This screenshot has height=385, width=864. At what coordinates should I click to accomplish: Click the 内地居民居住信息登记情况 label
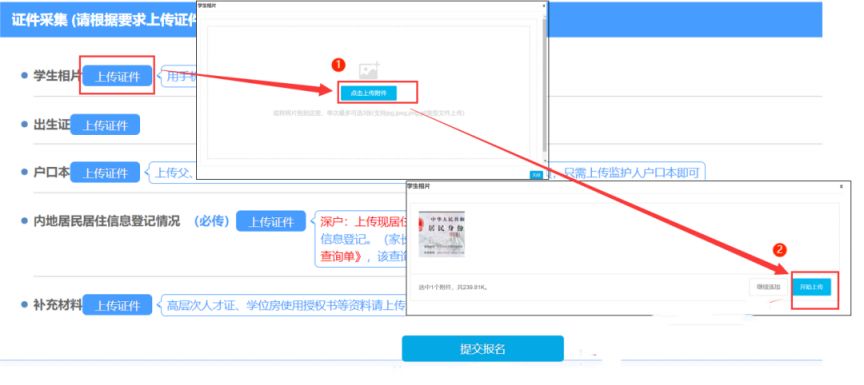coord(107,221)
